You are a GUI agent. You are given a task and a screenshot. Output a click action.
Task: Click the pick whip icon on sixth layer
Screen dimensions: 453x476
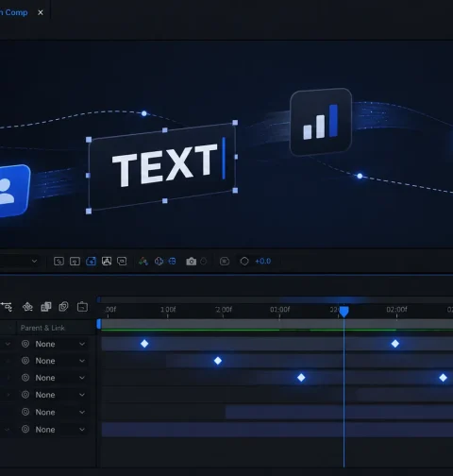click(x=25, y=429)
